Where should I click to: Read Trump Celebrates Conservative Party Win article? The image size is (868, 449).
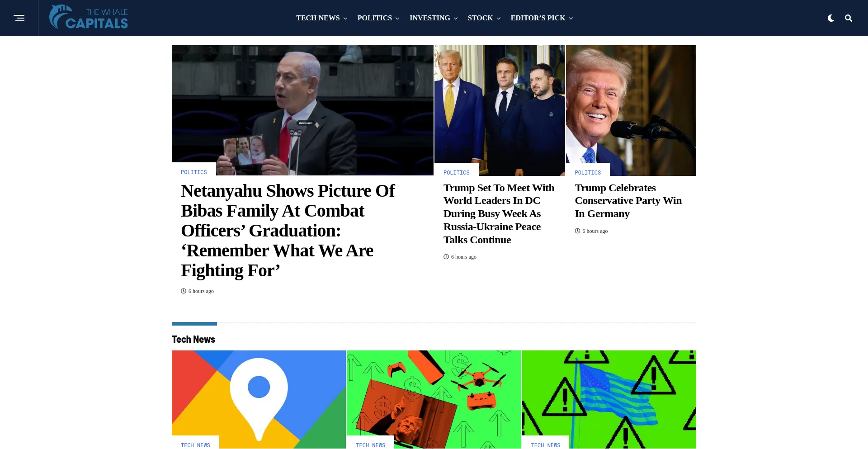pos(628,200)
